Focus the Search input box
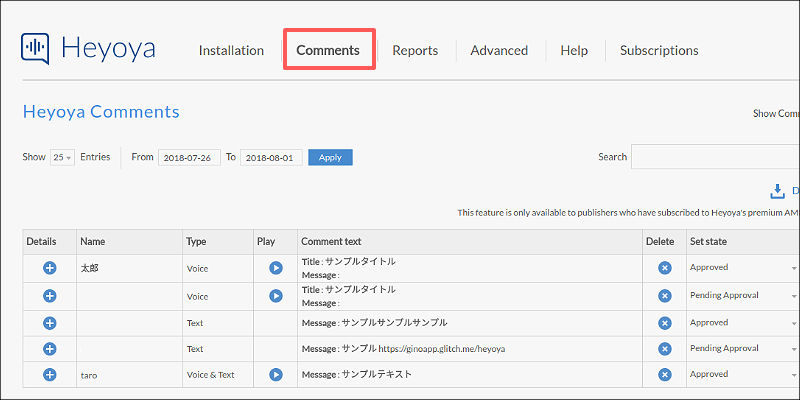The image size is (800, 400). 715,157
